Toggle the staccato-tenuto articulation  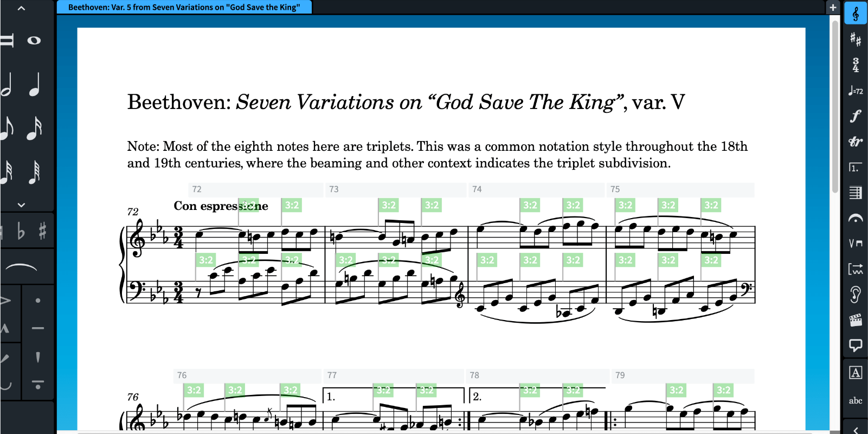point(38,385)
